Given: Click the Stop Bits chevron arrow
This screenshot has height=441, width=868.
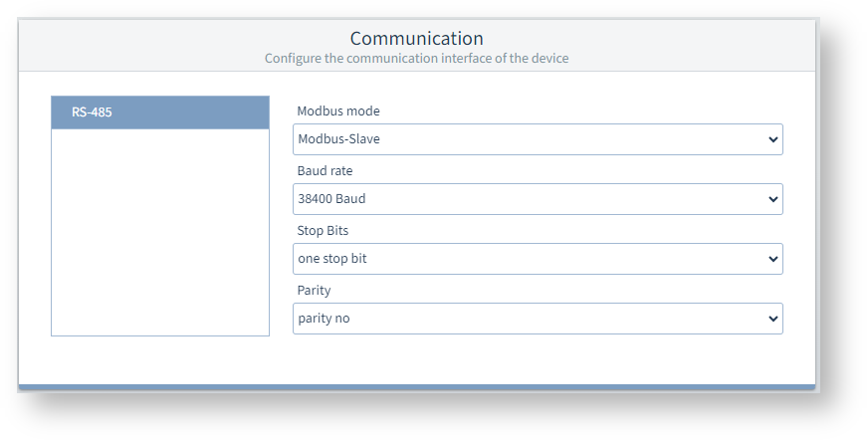Looking at the screenshot, I should (773, 259).
